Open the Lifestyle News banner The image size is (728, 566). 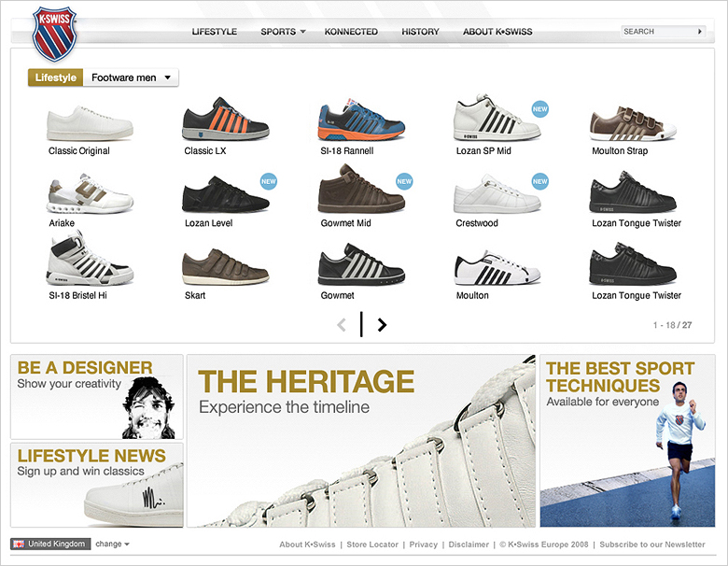point(97,485)
